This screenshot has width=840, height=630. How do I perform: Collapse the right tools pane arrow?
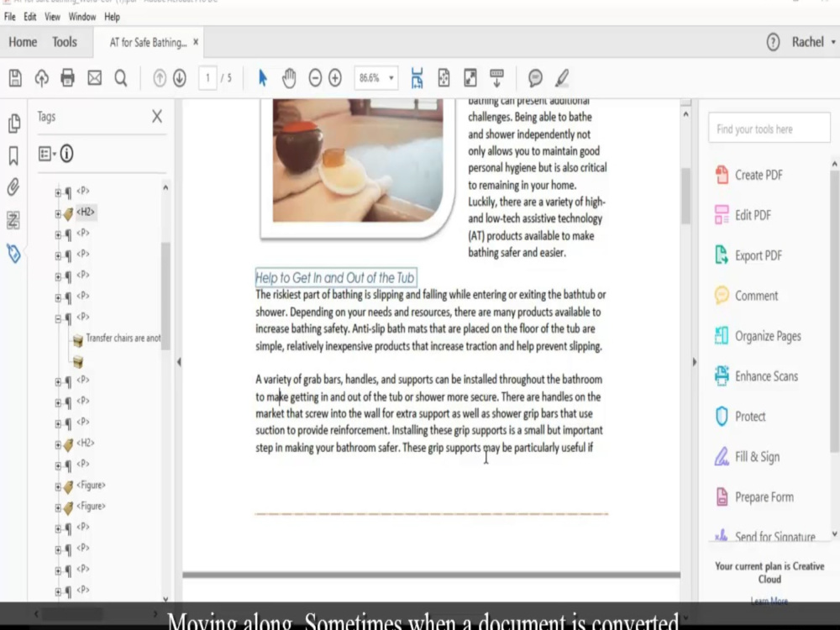695,362
